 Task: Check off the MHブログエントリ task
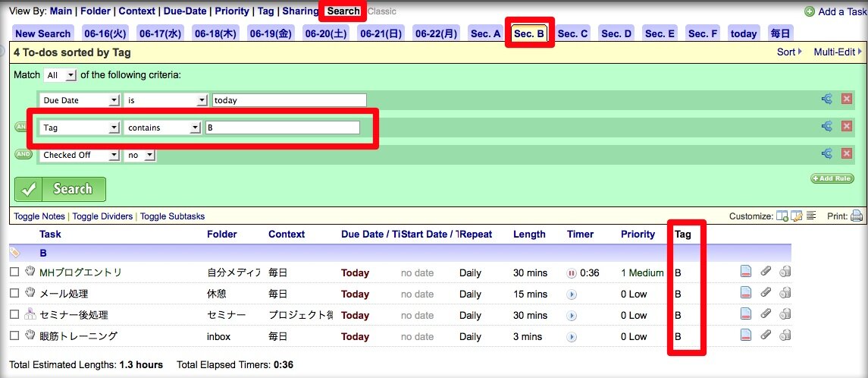click(x=14, y=272)
